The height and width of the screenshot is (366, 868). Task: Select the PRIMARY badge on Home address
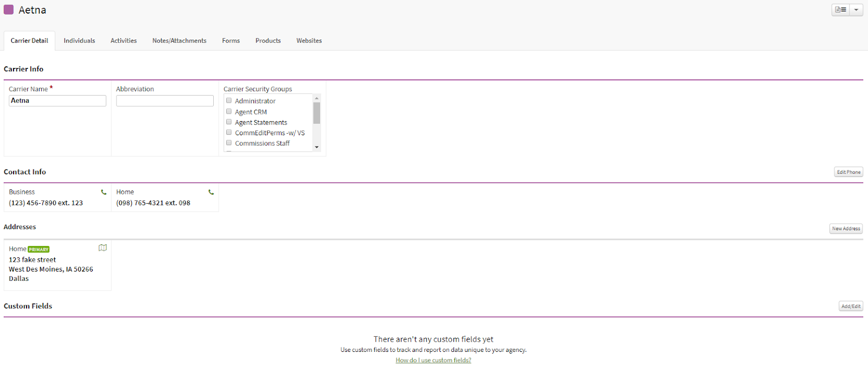[x=39, y=249]
